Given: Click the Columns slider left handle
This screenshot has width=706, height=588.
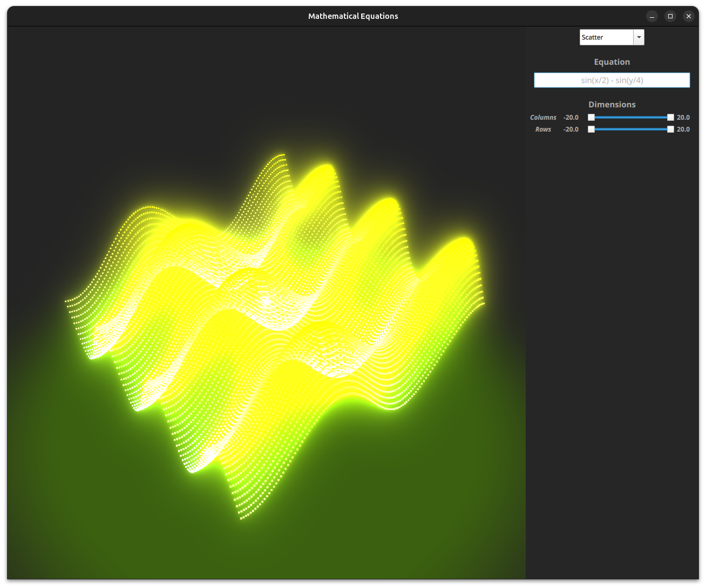Looking at the screenshot, I should tap(591, 118).
